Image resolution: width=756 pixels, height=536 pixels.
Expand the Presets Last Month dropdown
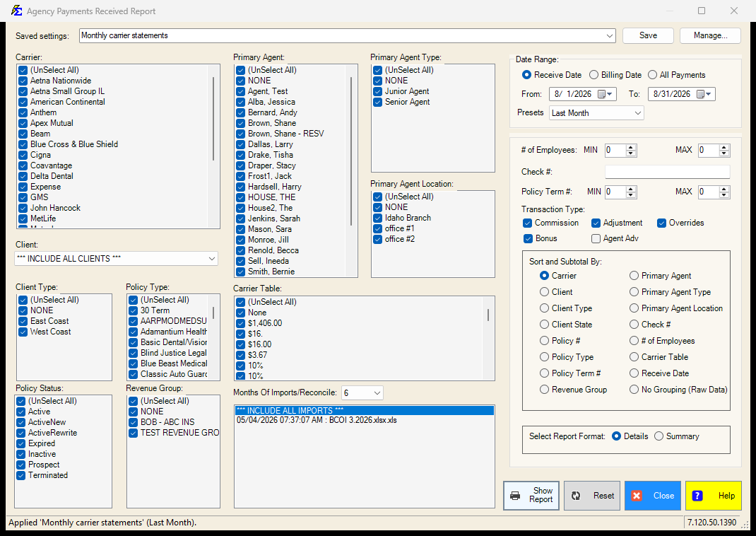click(637, 113)
